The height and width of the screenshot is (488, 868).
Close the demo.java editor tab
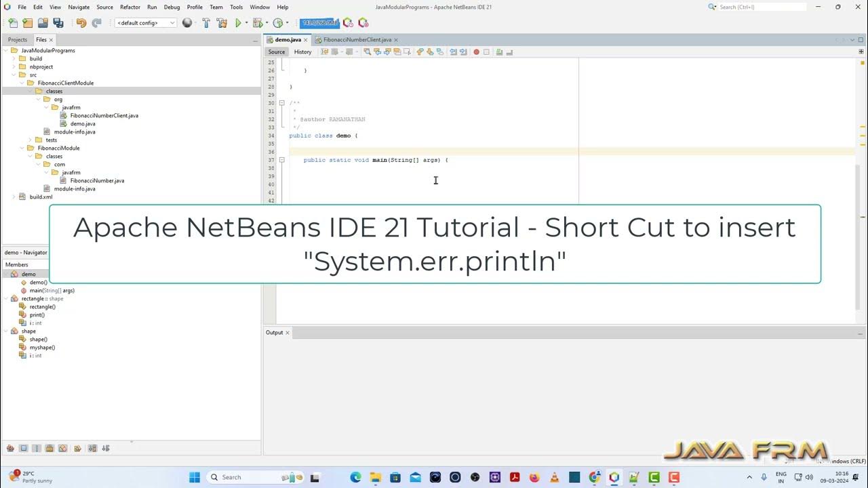point(306,40)
